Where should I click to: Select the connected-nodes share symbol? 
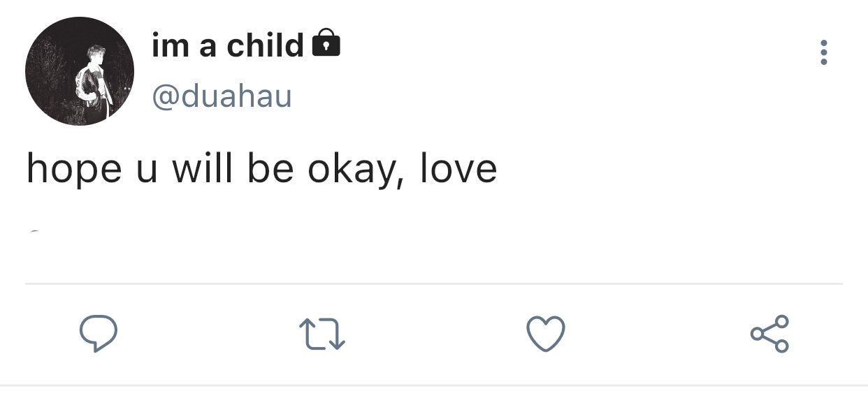[x=769, y=334]
